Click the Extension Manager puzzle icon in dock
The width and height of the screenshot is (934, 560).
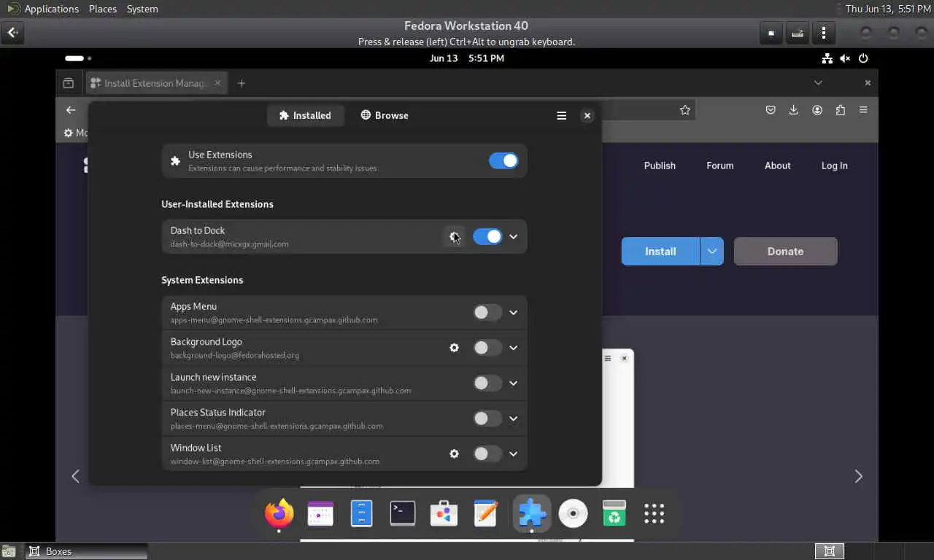[531, 513]
